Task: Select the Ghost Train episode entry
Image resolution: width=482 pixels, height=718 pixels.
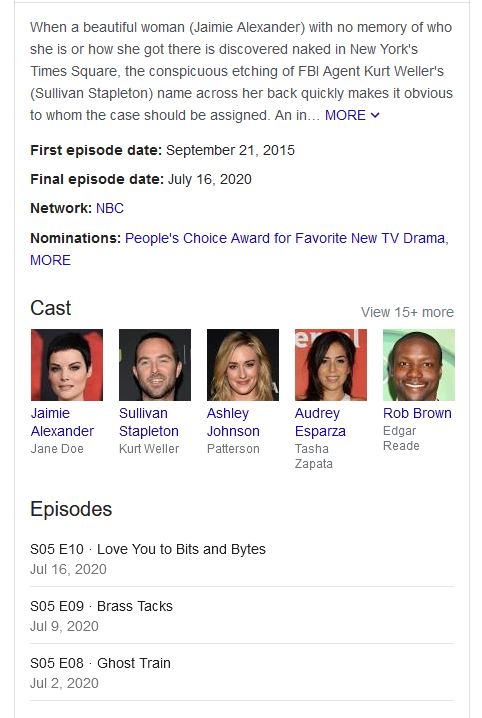Action: tap(242, 672)
